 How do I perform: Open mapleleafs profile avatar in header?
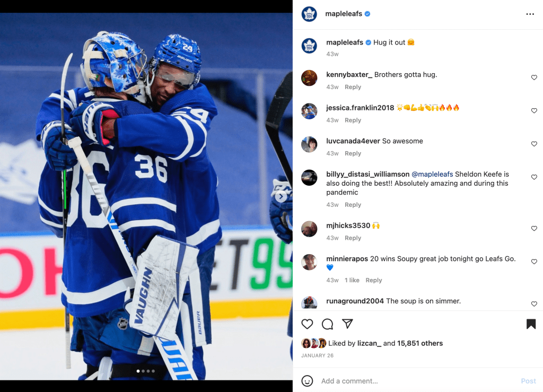pyautogui.click(x=309, y=14)
